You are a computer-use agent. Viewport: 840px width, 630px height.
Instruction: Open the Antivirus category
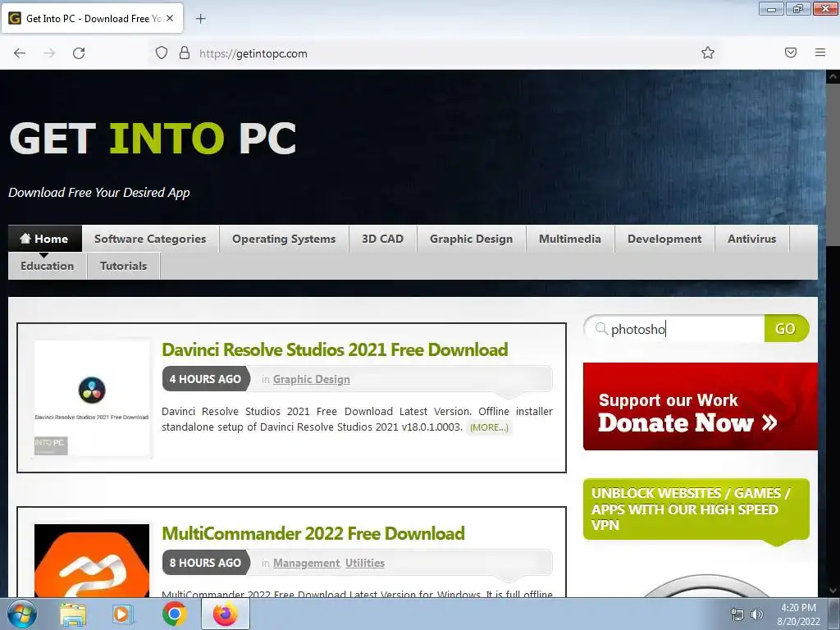pos(751,239)
